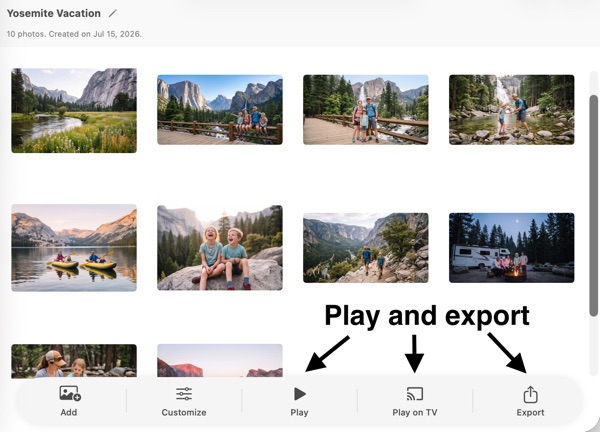This screenshot has height=432, width=600.
Task: Click the Customize label
Action: pyautogui.click(x=184, y=412)
